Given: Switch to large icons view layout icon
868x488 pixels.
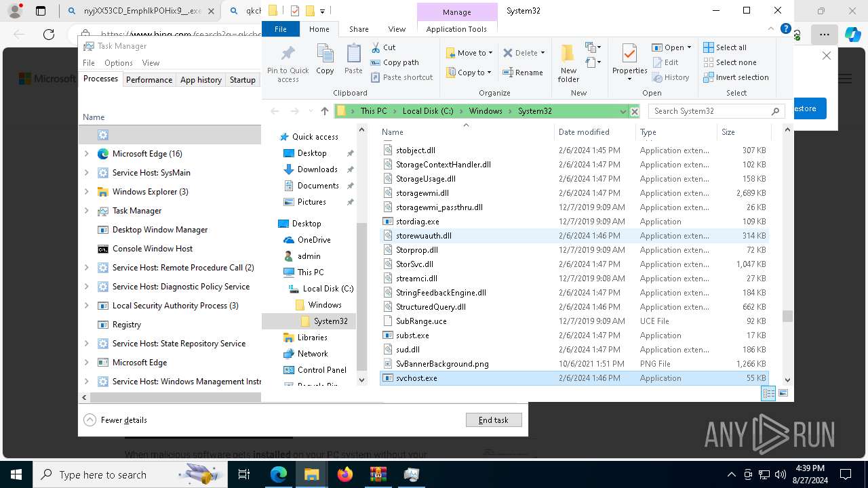Looking at the screenshot, I should coord(783,393).
